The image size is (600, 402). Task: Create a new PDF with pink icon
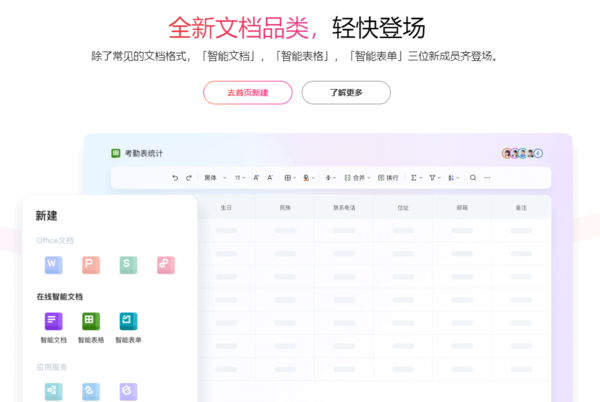tap(166, 265)
